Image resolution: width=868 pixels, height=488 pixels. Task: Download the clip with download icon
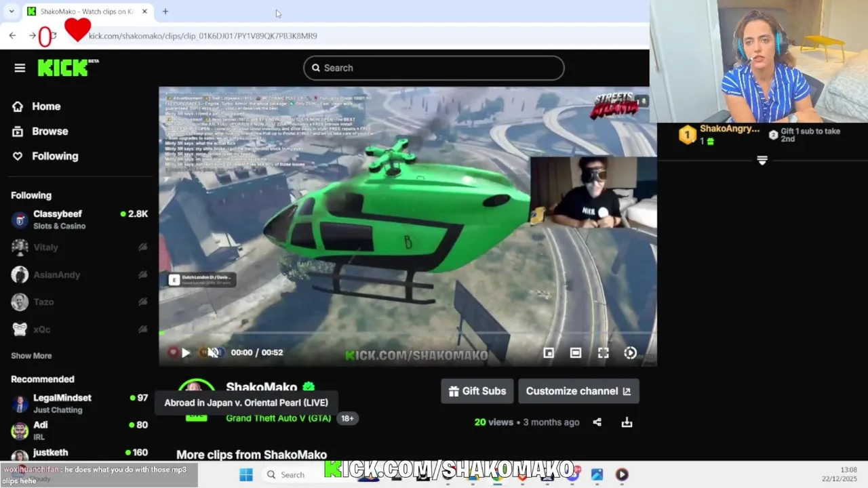click(627, 422)
